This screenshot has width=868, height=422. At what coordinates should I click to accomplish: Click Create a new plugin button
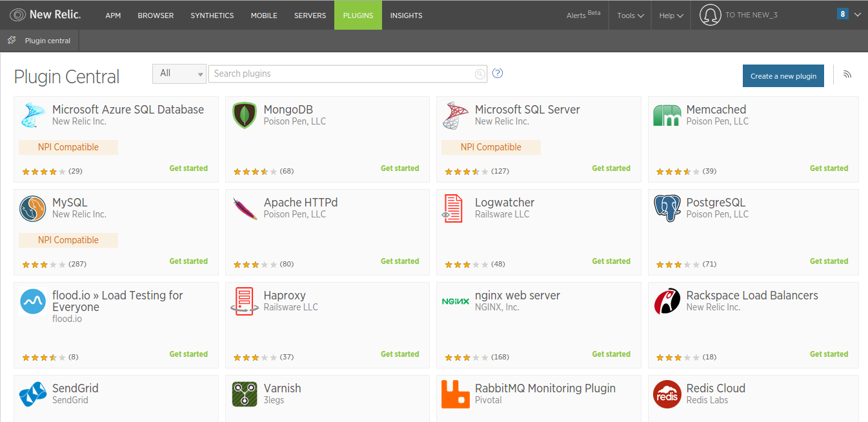pos(783,75)
